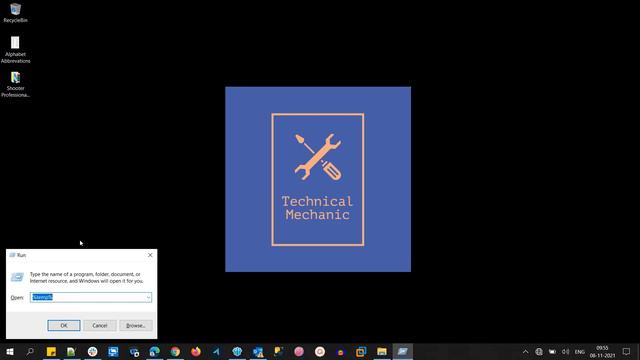This screenshot has height=360, width=640.
Task: Open battery status in system tray
Action: point(552,351)
